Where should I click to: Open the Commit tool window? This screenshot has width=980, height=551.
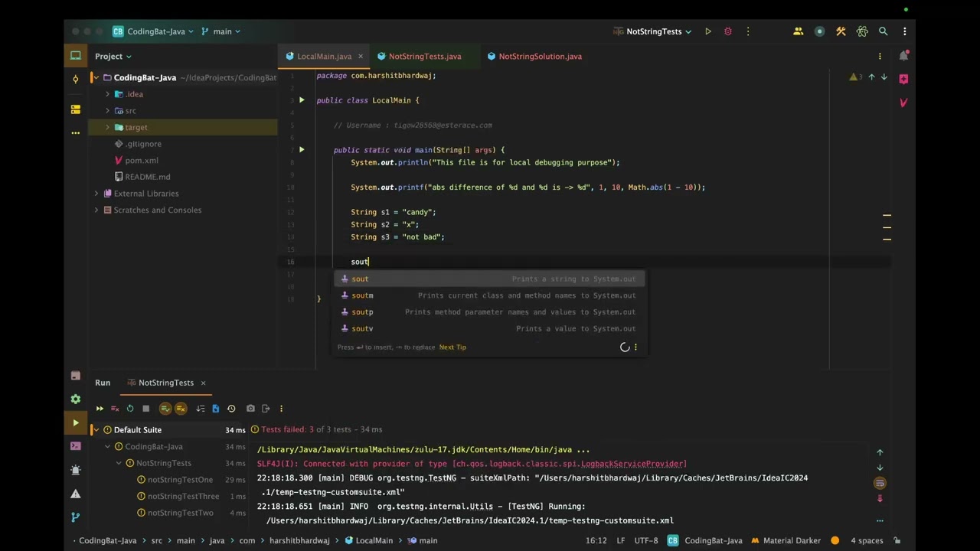[76, 79]
